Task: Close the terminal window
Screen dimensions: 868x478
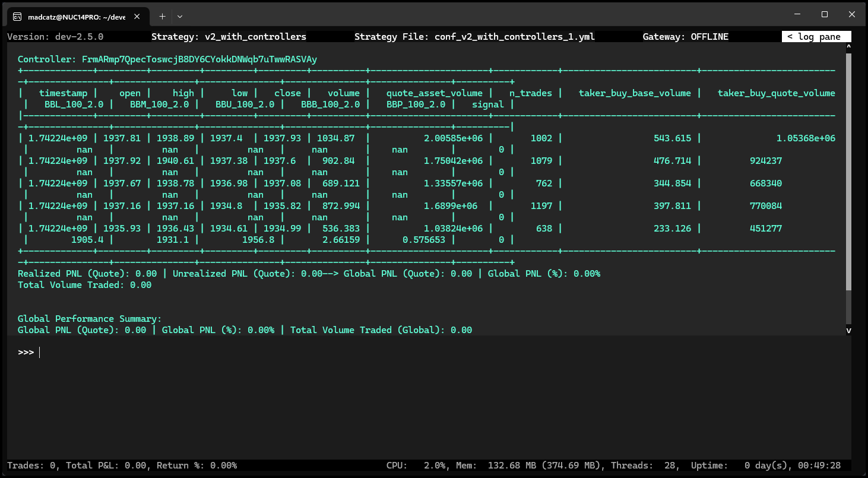Action: tap(851, 14)
